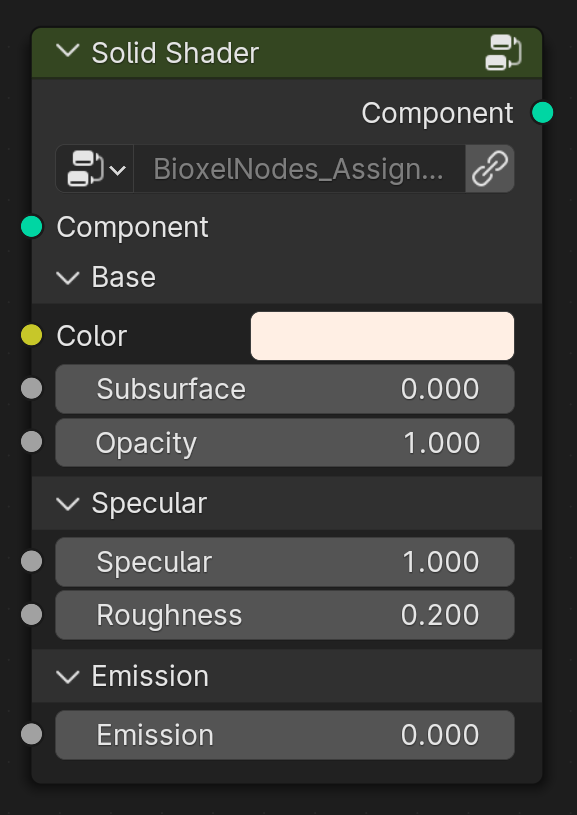577x815 pixels.
Task: Click the Roughness input socket
Action: [x=32, y=615]
